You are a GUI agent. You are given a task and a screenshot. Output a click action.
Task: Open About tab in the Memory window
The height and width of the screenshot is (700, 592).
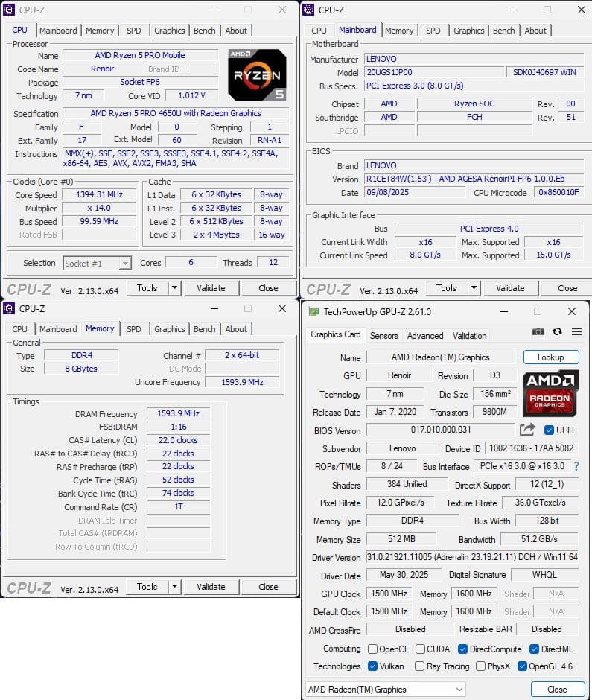pos(236,329)
